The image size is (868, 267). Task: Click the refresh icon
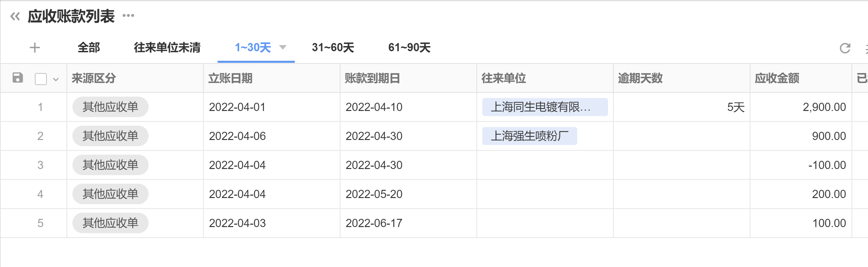click(x=845, y=48)
